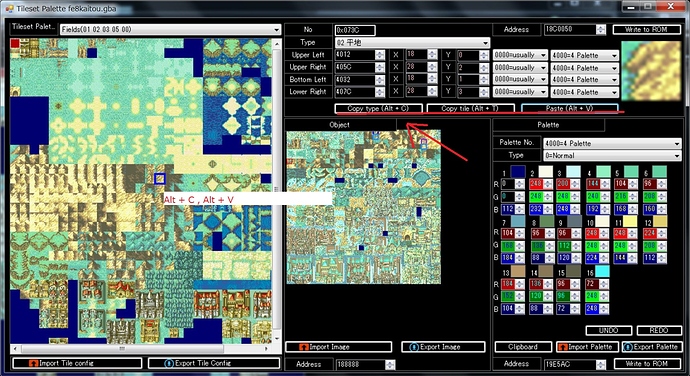Image resolution: width=690 pixels, height=376 pixels.
Task: Click the Import Palette icon button
Action: (562, 347)
